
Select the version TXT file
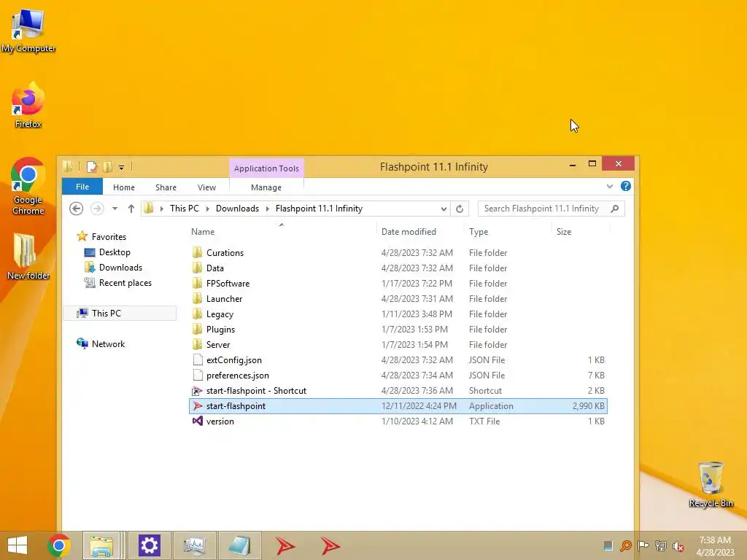click(398, 421)
